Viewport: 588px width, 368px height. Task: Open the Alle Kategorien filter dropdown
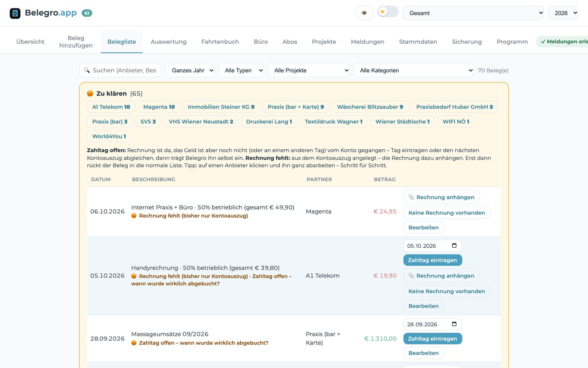pyautogui.click(x=414, y=70)
